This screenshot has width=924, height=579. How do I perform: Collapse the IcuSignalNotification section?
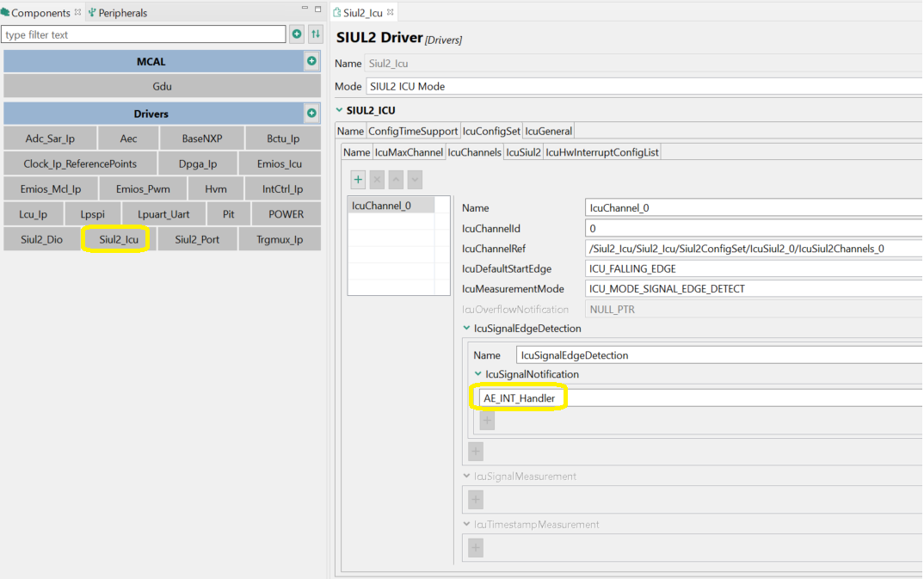tap(479, 373)
